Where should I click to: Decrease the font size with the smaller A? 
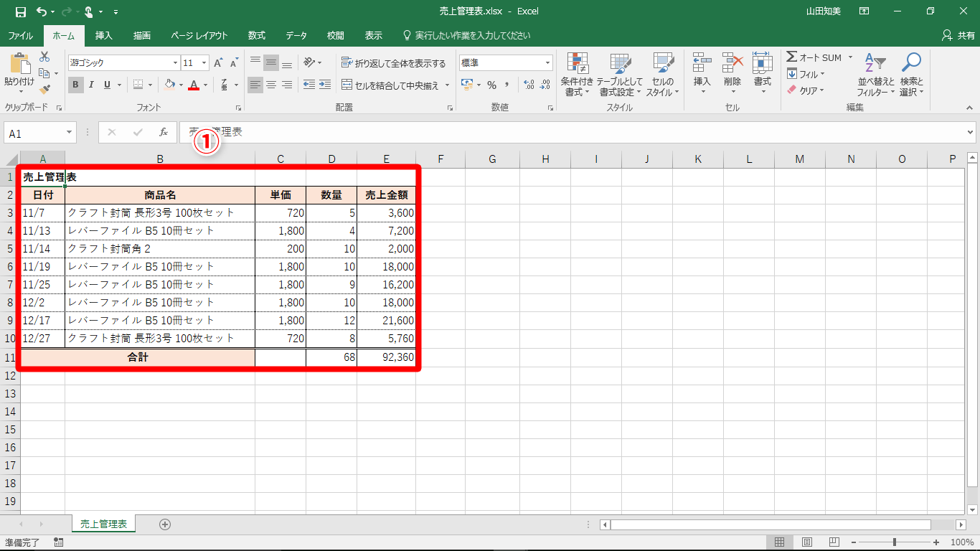tap(234, 63)
